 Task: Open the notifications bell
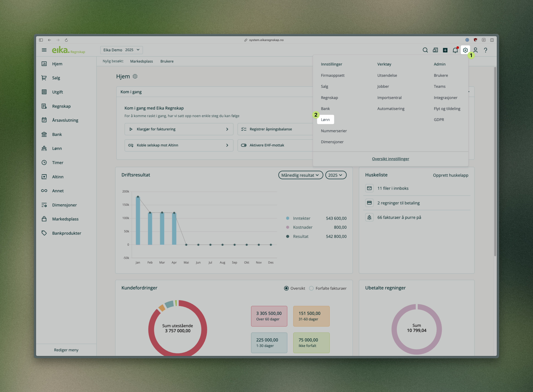point(455,50)
